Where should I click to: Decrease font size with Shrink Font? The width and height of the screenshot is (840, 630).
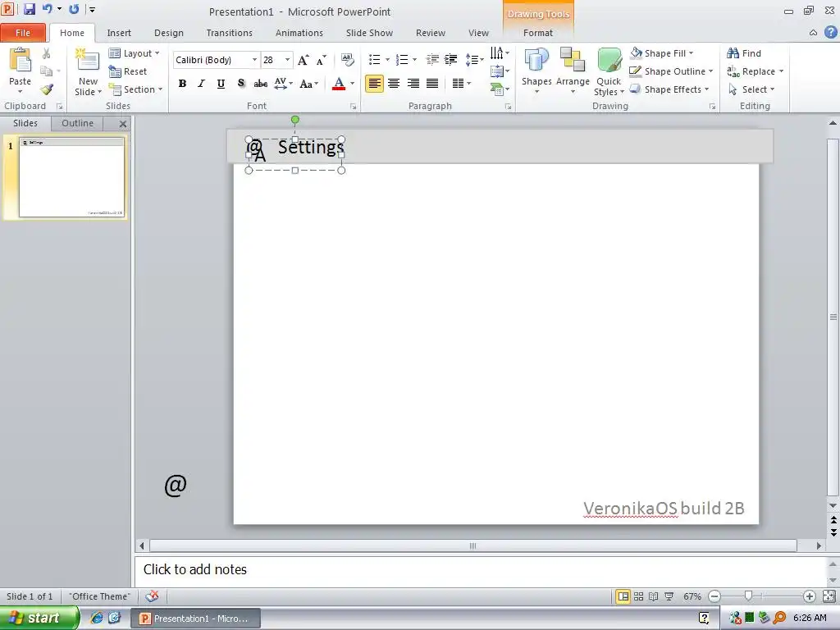point(321,60)
